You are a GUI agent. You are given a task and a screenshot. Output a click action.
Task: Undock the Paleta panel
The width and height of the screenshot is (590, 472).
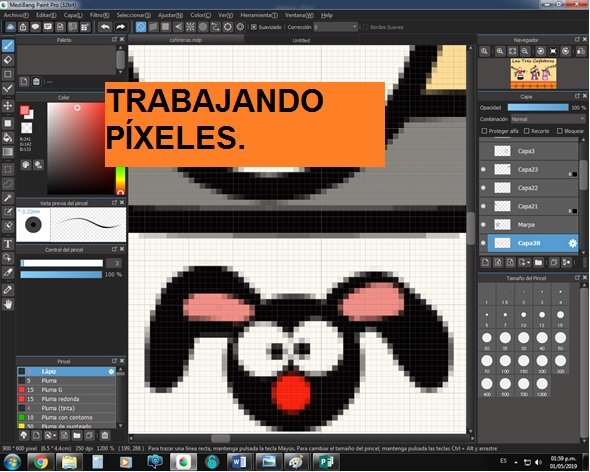pos(114,40)
